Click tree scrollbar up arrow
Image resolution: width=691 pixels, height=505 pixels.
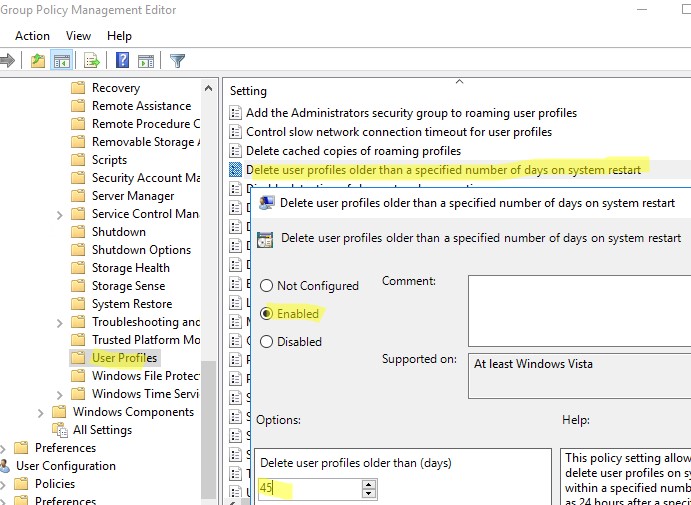coord(208,89)
